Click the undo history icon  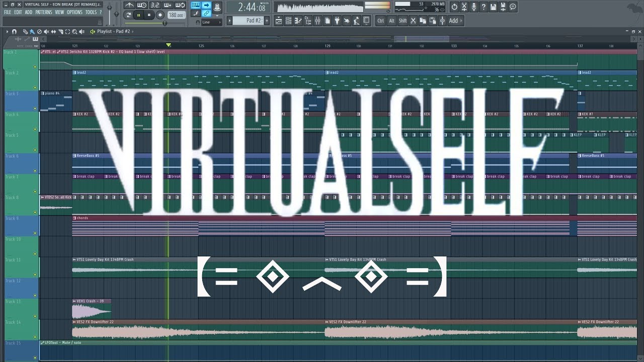click(454, 7)
